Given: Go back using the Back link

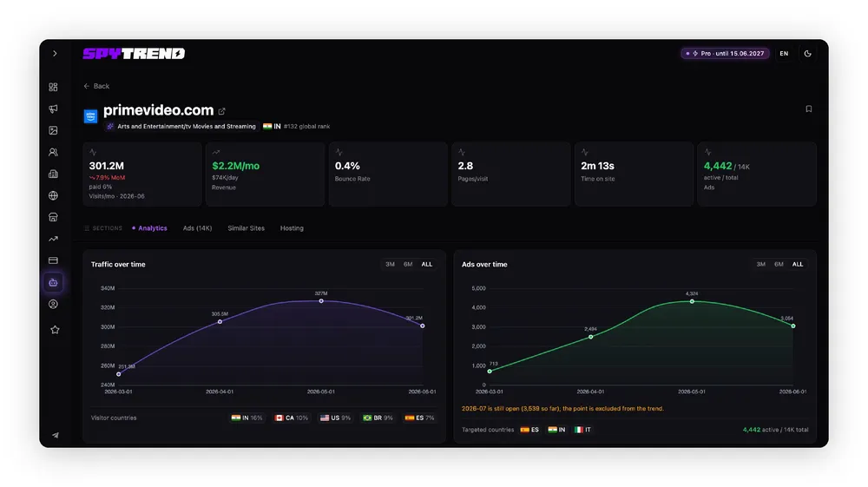Looking at the screenshot, I should click(x=96, y=86).
